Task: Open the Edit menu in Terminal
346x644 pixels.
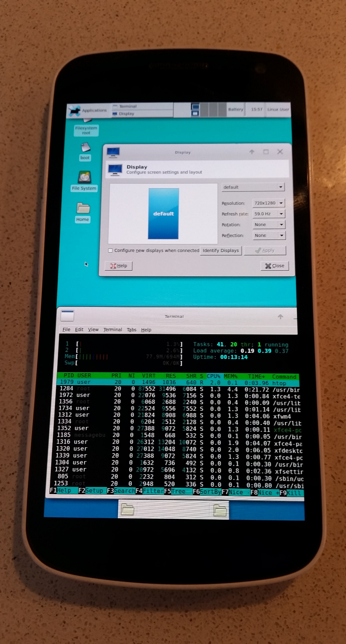Action: point(79,330)
